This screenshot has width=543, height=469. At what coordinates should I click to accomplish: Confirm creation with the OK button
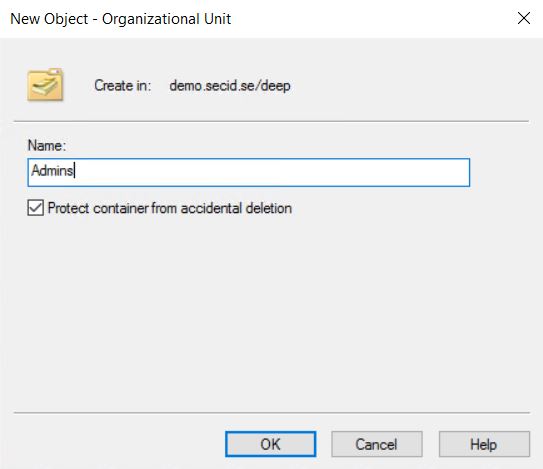pyautogui.click(x=270, y=444)
